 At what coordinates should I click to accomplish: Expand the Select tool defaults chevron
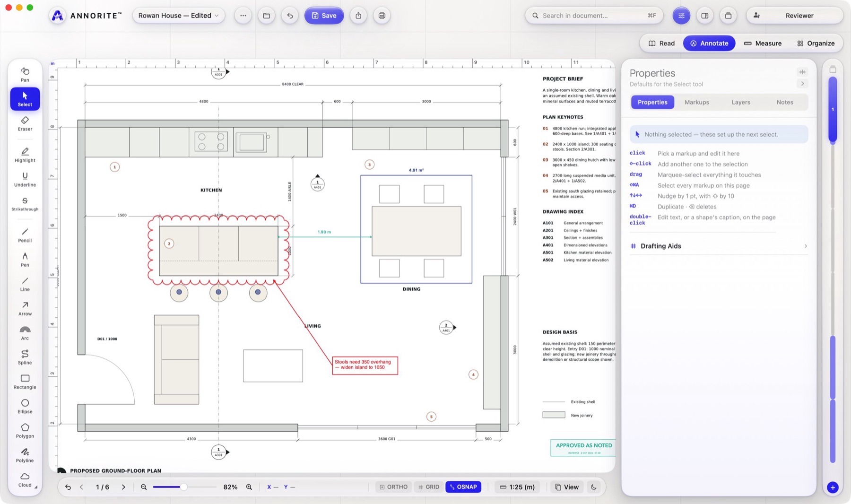tap(802, 84)
